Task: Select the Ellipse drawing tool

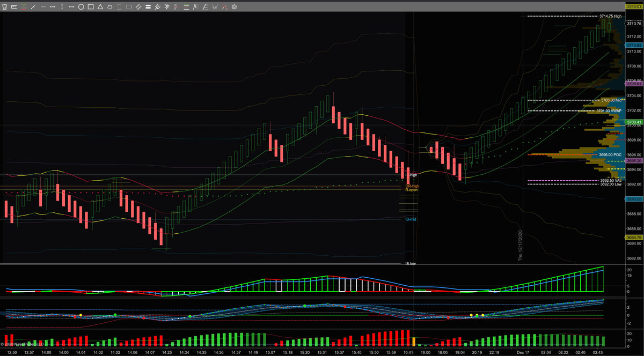Action: tap(81, 6)
